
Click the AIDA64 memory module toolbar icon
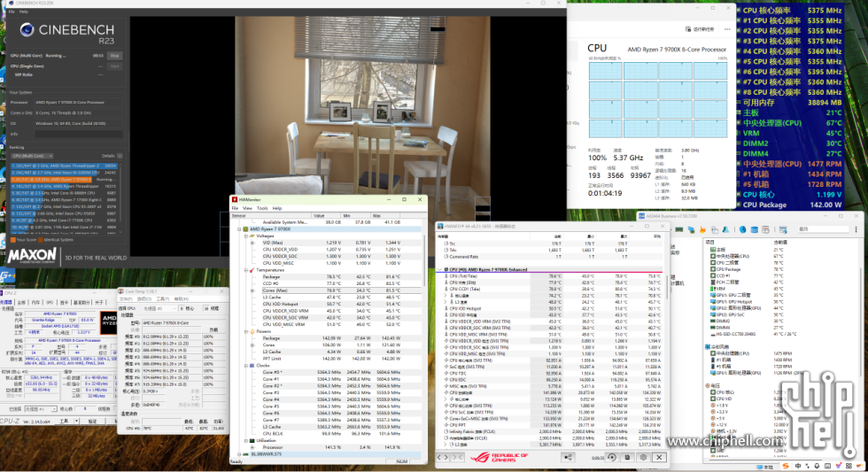pos(679,229)
